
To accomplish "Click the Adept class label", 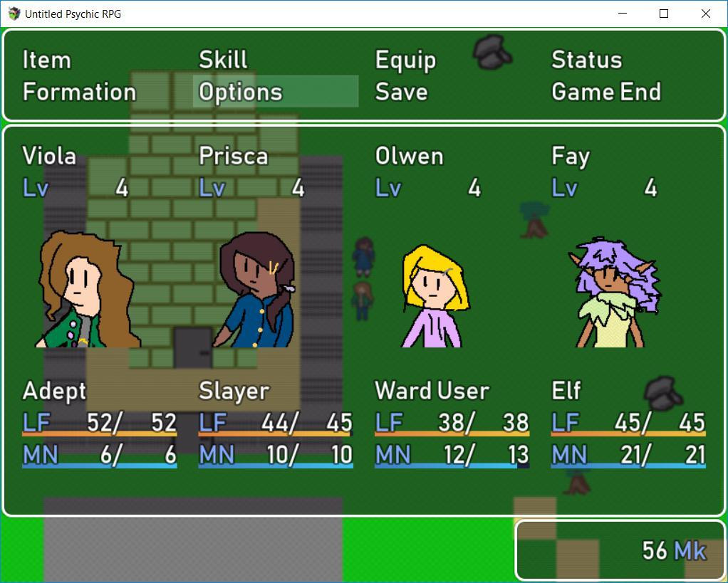I will pyautogui.click(x=54, y=391).
